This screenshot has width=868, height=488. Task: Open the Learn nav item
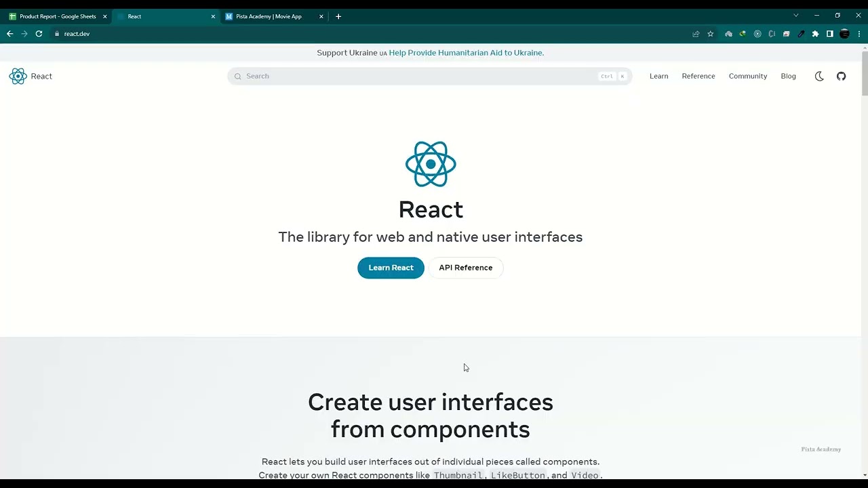658,76
